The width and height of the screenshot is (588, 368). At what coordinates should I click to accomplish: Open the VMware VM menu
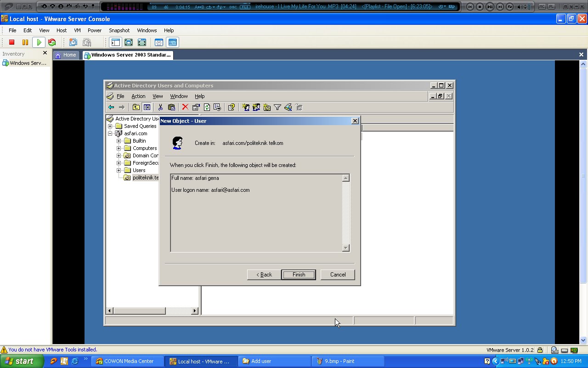[77, 30]
